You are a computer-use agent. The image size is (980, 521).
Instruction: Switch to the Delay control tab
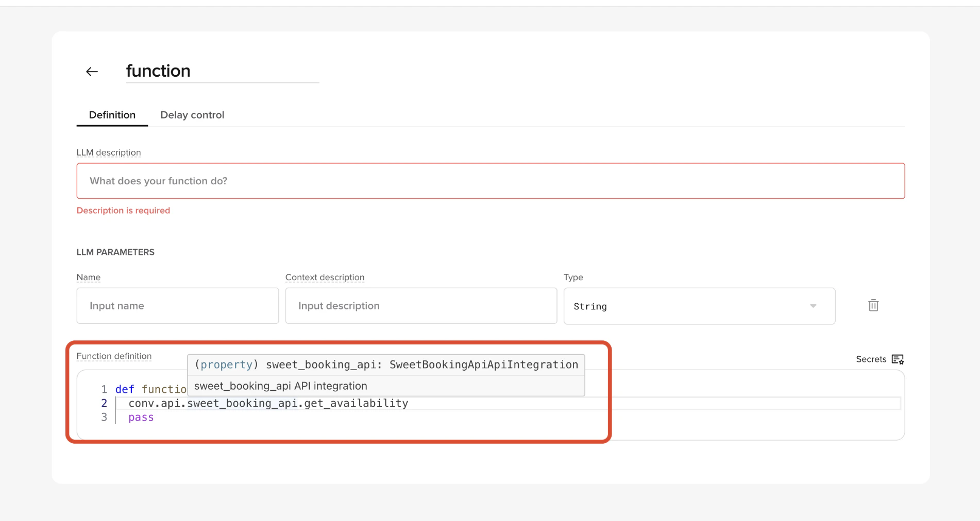point(192,115)
